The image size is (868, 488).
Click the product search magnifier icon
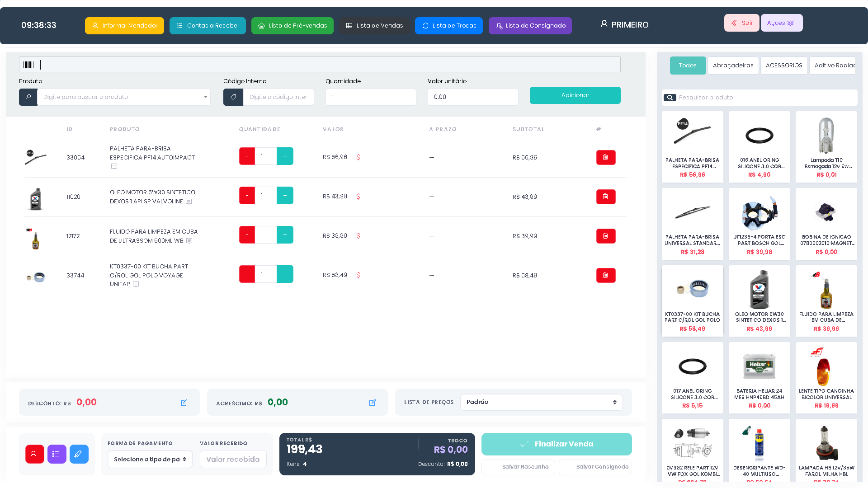point(28,97)
